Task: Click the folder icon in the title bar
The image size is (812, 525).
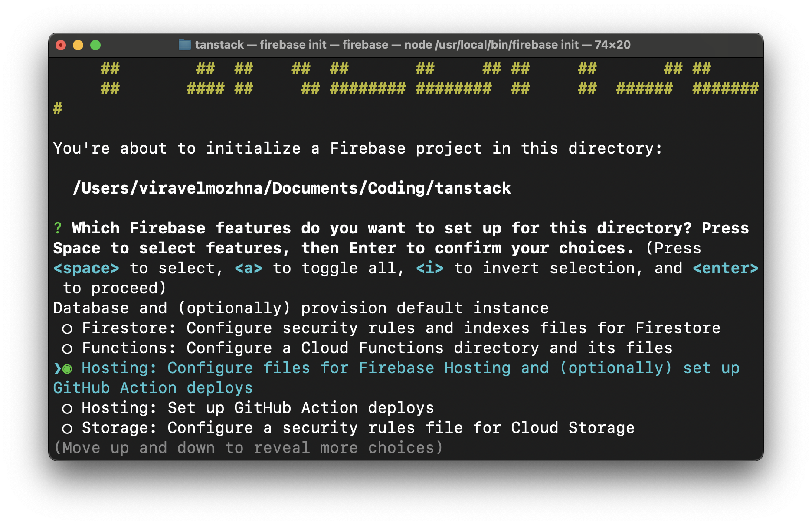Action: [184, 44]
